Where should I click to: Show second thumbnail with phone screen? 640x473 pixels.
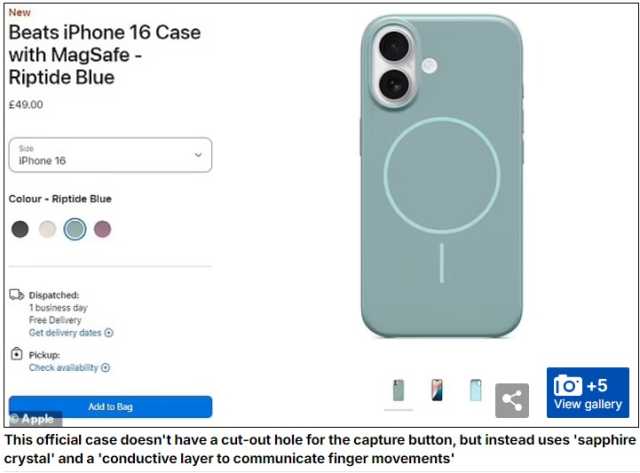point(437,390)
